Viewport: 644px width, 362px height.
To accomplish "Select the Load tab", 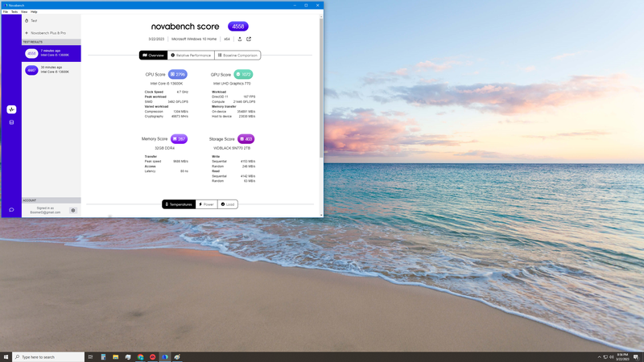I will pyautogui.click(x=228, y=204).
